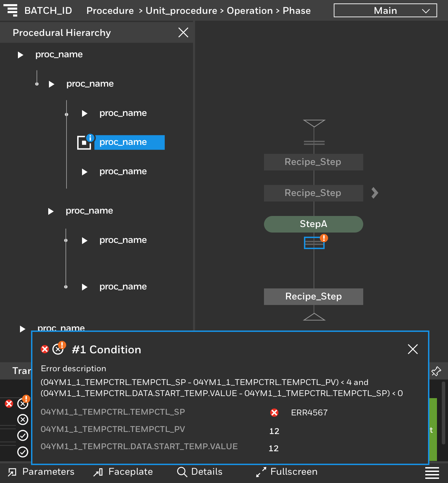Expand the top-level proc_name tree node

pyautogui.click(x=21, y=55)
